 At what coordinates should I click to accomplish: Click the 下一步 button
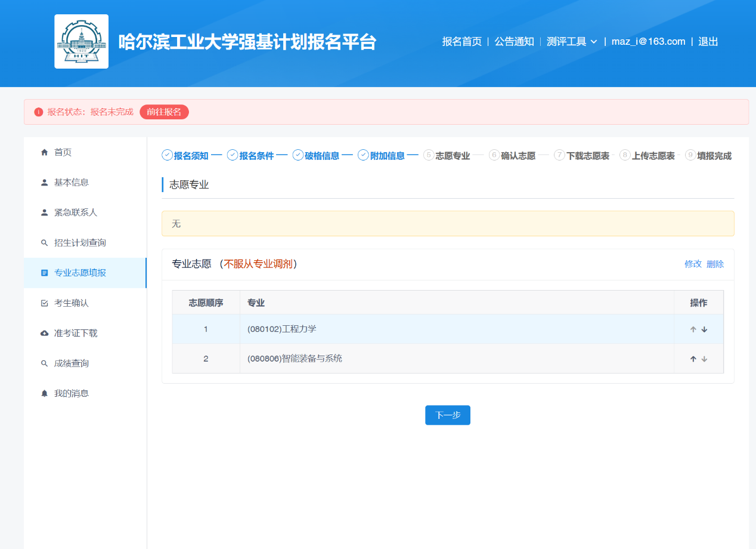447,415
